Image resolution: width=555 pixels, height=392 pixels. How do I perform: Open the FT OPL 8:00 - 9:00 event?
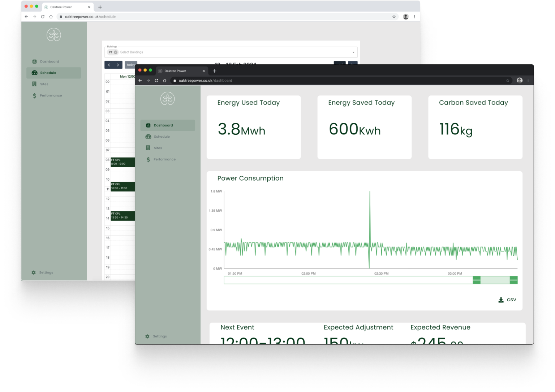(x=122, y=162)
